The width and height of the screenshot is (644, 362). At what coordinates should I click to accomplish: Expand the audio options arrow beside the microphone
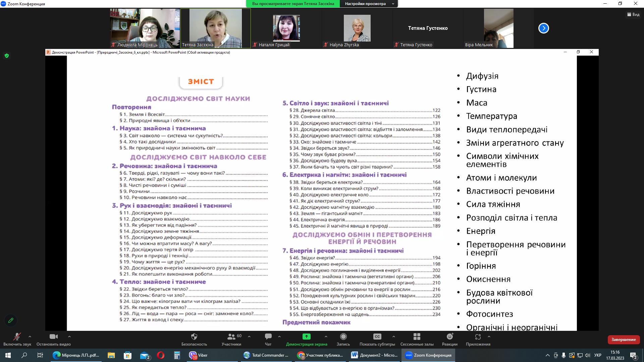click(x=30, y=336)
